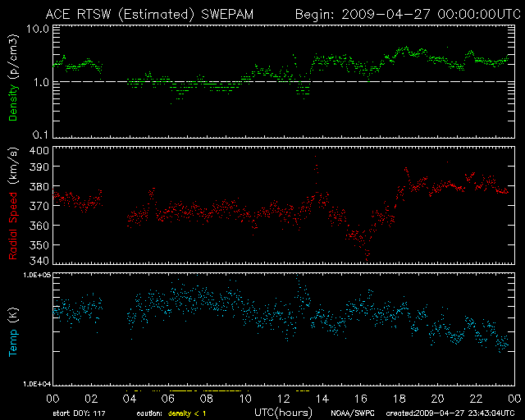The image size is (525, 420).
Task: Click the 'created:2009-04-27 23:43:04UTC' timestamp
Action: coord(450,413)
